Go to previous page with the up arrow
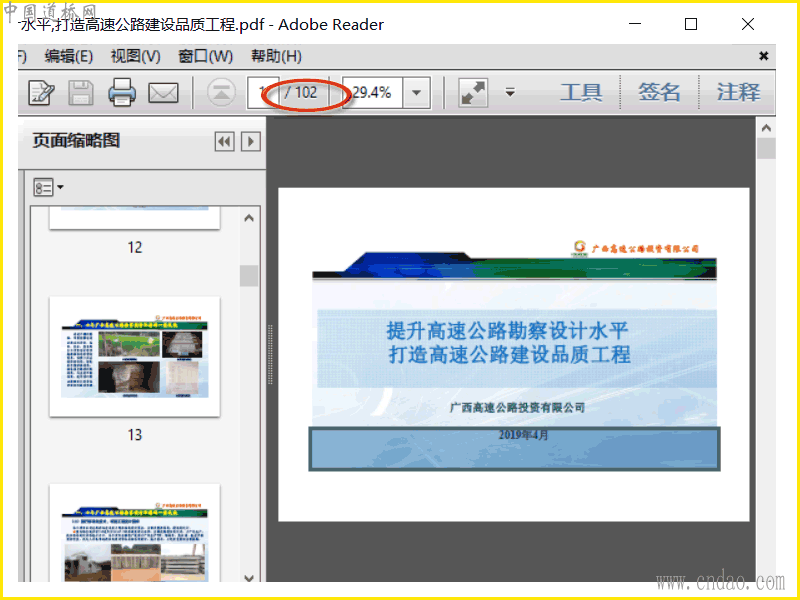This screenshot has width=800, height=600. (x=221, y=93)
